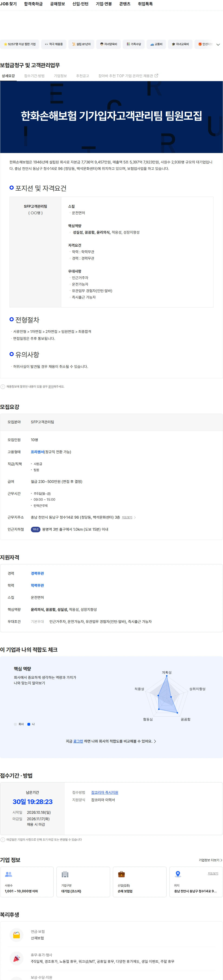Open the 취업톡톡 menu
223x980 pixels.
pos(145,4)
